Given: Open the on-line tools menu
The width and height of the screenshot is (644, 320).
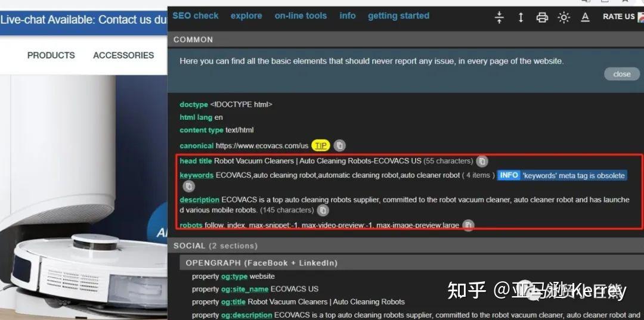Looking at the screenshot, I should pyautogui.click(x=301, y=16).
